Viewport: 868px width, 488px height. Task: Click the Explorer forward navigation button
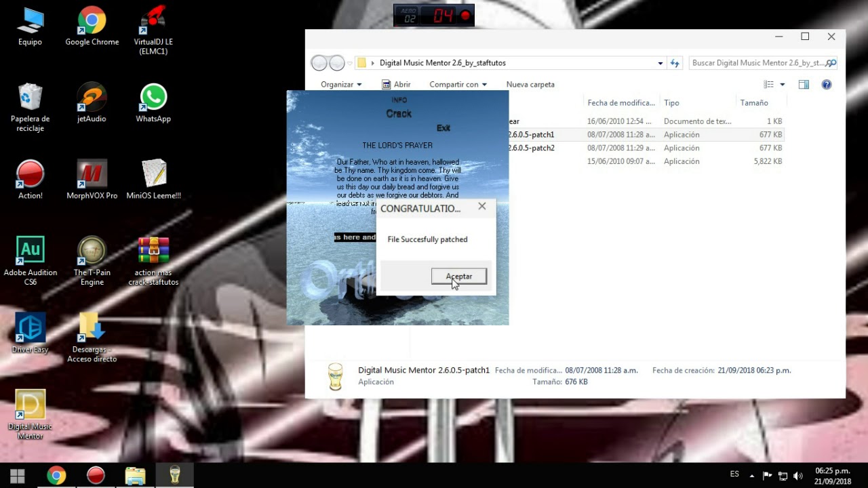pyautogui.click(x=337, y=63)
